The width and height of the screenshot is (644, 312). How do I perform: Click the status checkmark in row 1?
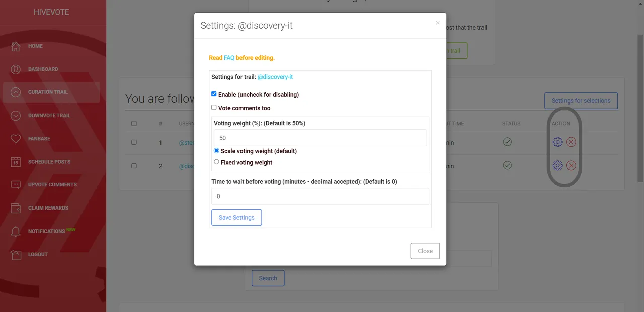pos(507,142)
